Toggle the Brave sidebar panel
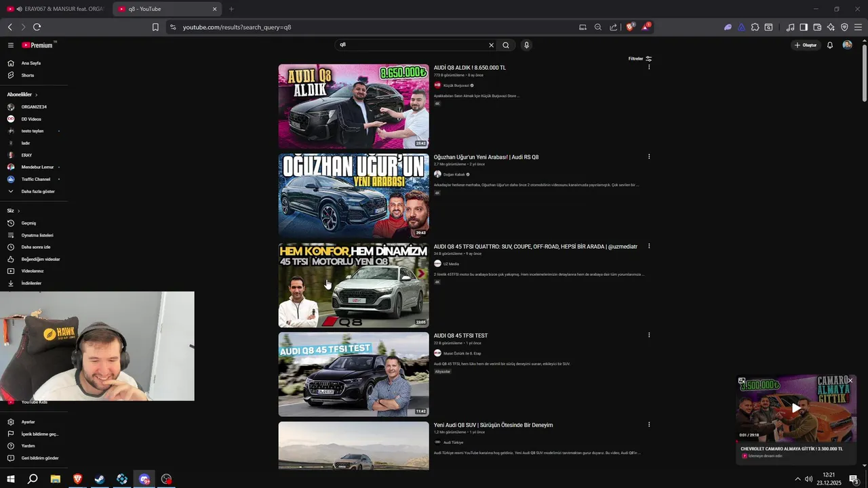Screen dimensions: 868x488 pyautogui.click(x=804, y=27)
